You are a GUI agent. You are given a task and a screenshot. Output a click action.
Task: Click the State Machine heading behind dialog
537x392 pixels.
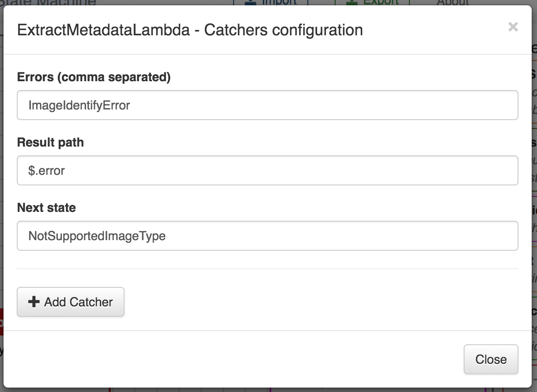tap(48, 2)
